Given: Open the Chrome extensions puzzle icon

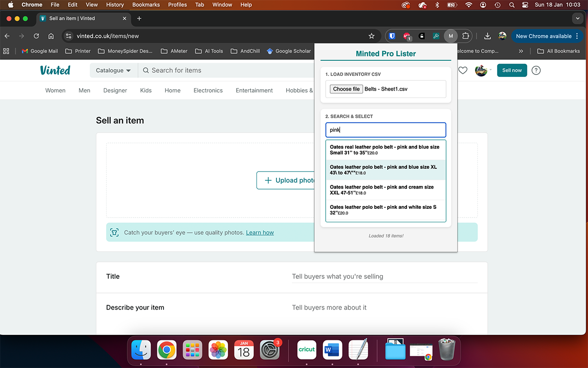Looking at the screenshot, I should [466, 36].
